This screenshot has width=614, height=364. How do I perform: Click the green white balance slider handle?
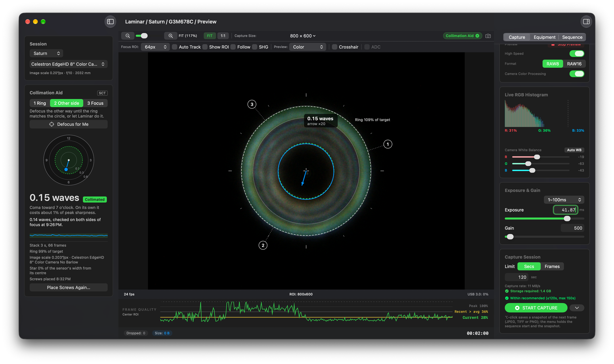tap(528, 164)
